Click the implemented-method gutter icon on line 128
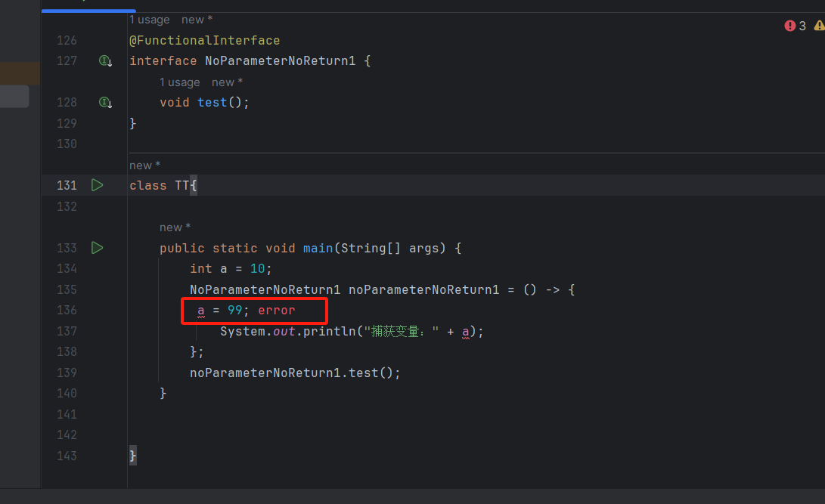The image size is (825, 504). tap(105, 103)
